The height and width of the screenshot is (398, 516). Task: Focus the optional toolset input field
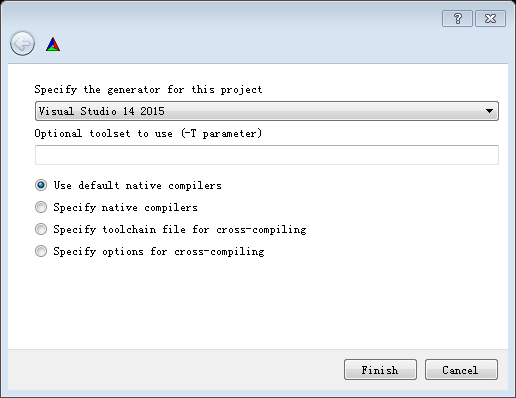tap(267, 155)
